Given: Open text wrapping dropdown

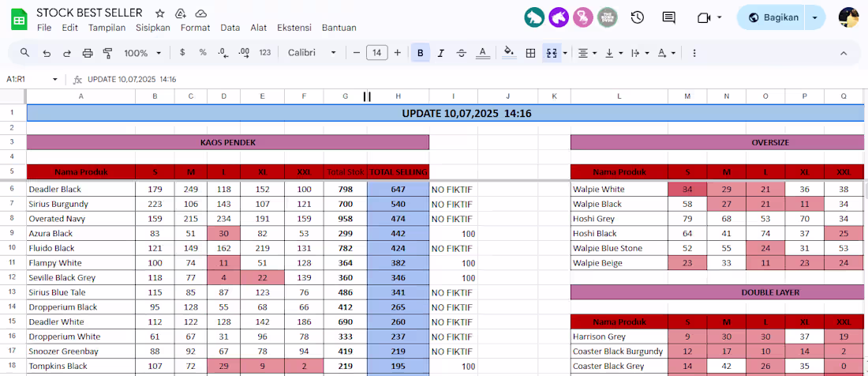Looking at the screenshot, I should point(639,53).
